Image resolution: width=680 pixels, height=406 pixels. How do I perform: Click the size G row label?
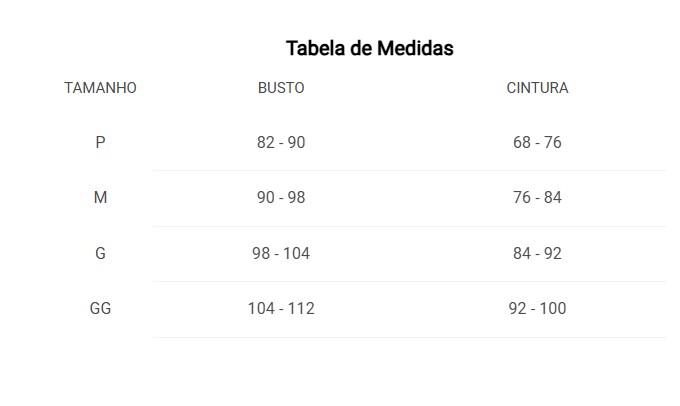(x=100, y=253)
